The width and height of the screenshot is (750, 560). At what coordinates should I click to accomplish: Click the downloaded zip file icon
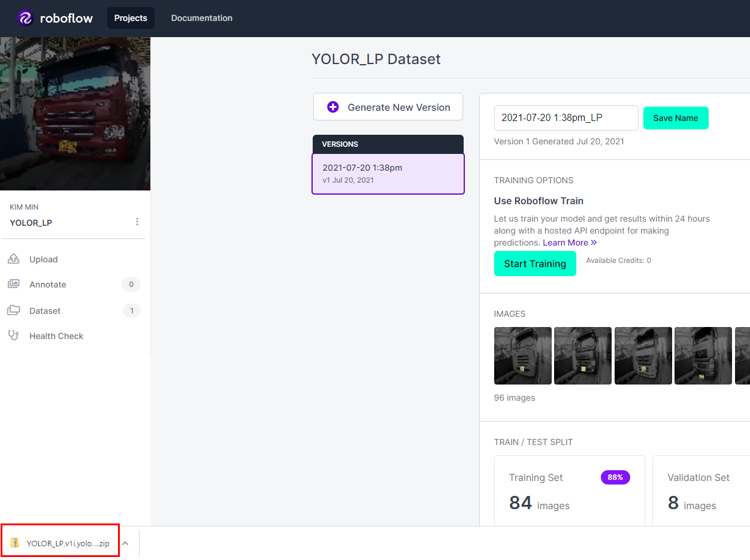(15, 543)
